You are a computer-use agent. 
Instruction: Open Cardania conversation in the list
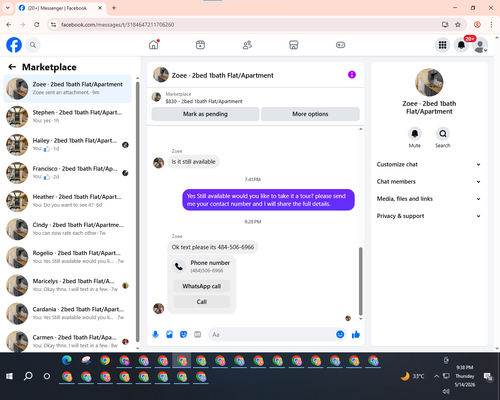point(67,313)
